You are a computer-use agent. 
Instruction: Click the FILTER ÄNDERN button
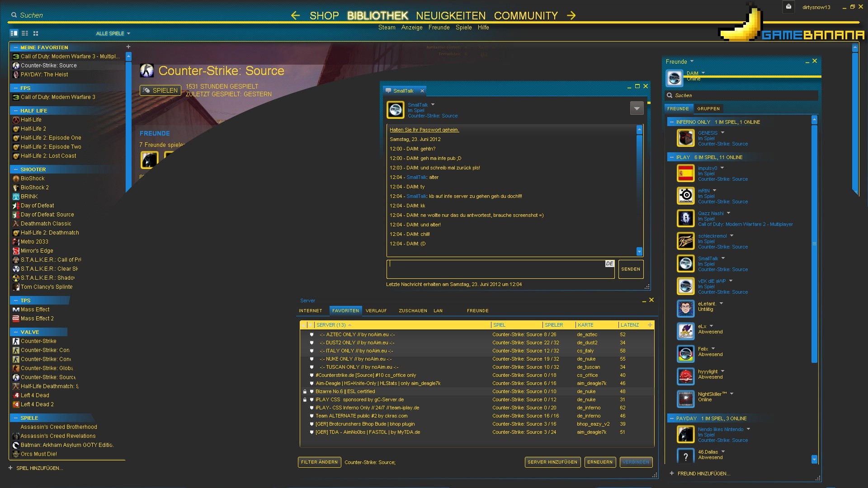pos(319,462)
